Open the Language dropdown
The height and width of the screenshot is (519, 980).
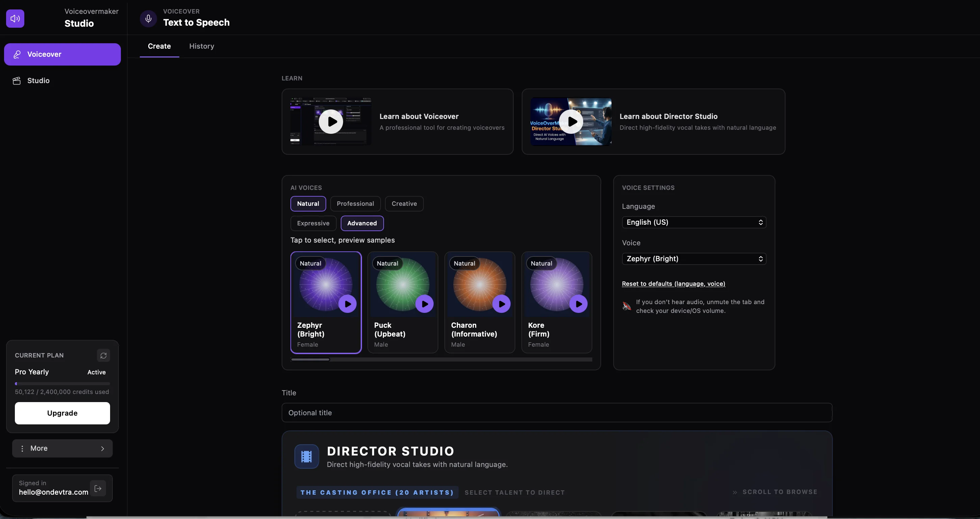click(x=694, y=222)
